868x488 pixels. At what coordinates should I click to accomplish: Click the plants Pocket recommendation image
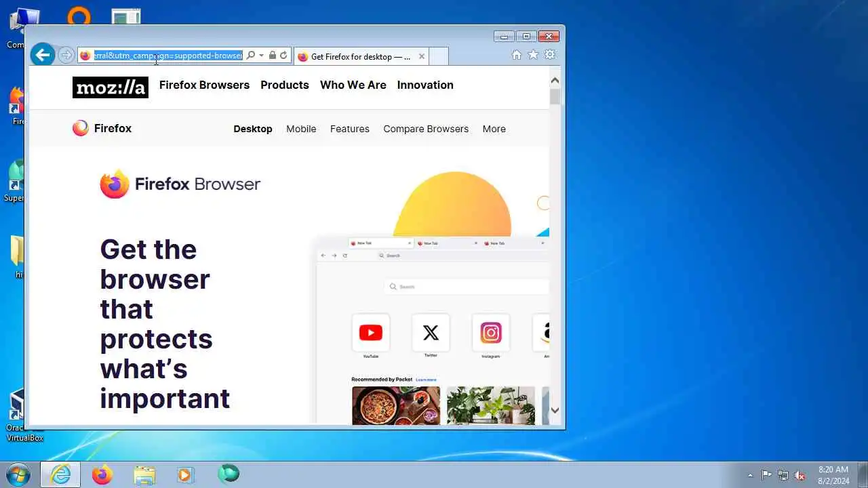click(x=491, y=405)
